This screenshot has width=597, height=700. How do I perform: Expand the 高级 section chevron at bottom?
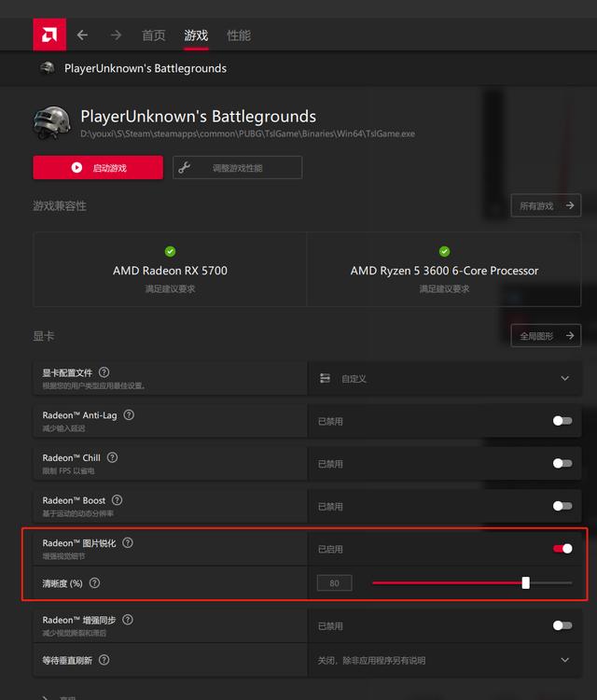coord(46,696)
